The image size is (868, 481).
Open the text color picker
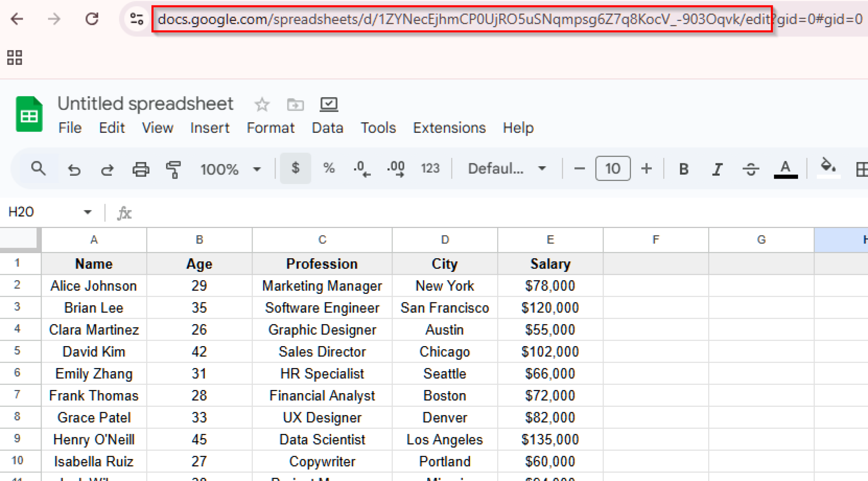785,168
